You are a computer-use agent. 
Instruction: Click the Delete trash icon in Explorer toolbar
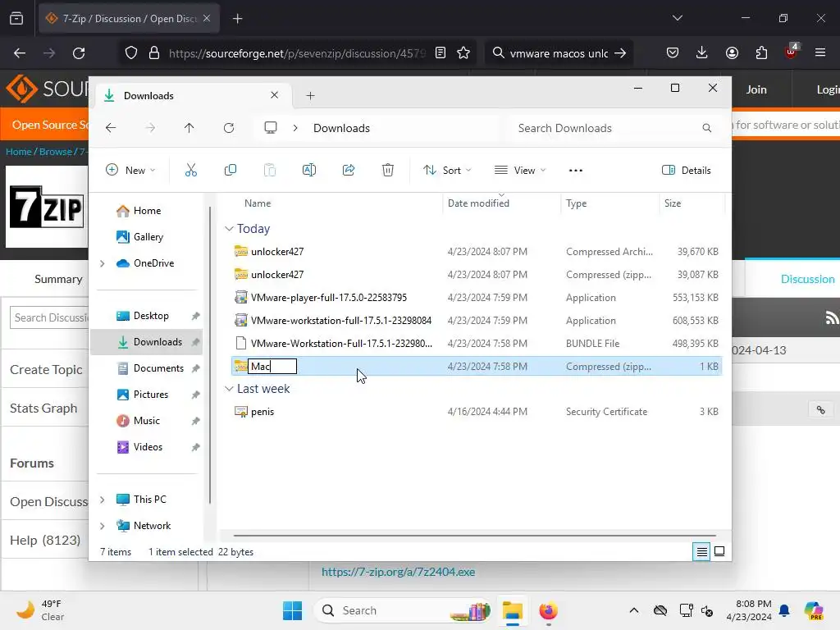(x=388, y=171)
